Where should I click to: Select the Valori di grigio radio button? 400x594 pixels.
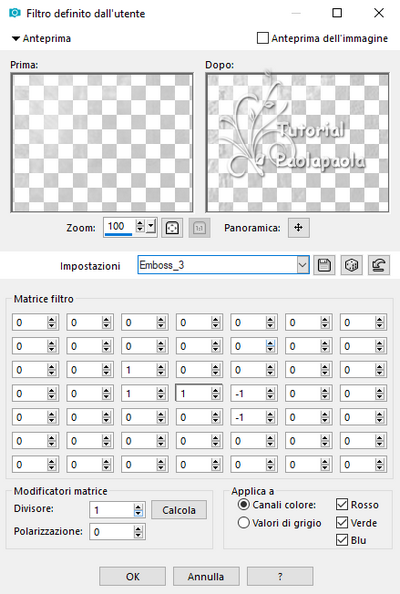pyautogui.click(x=244, y=523)
